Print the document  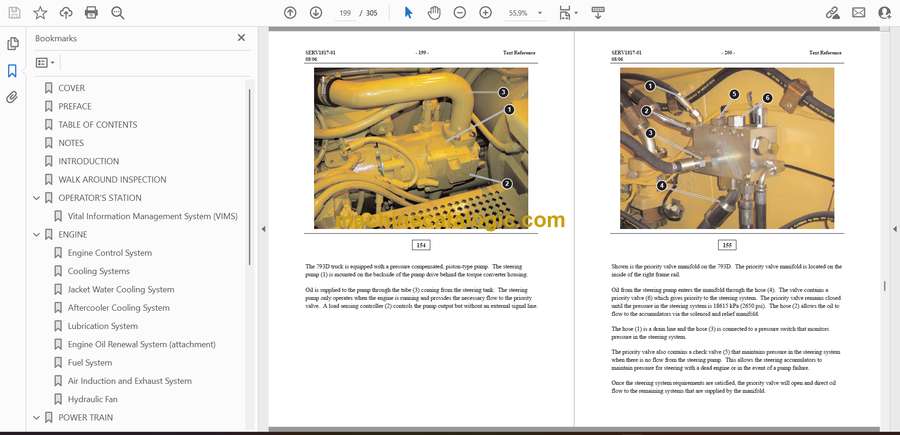(91, 13)
